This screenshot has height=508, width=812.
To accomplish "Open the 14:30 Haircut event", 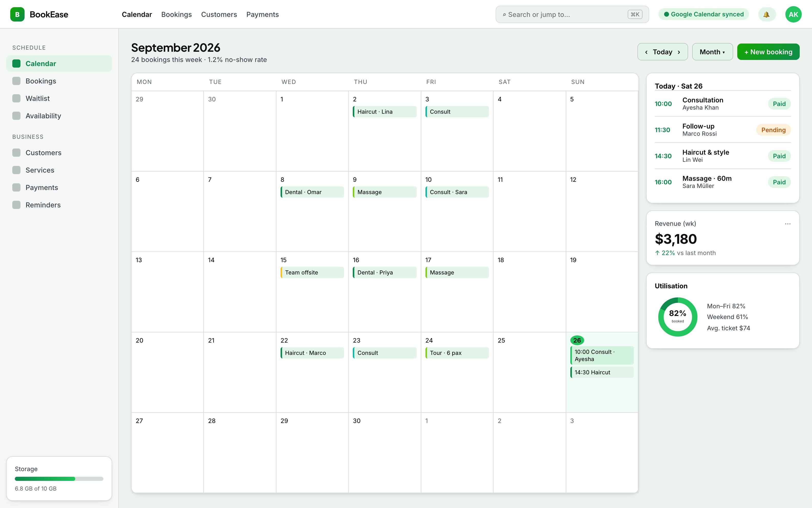I will pos(602,373).
